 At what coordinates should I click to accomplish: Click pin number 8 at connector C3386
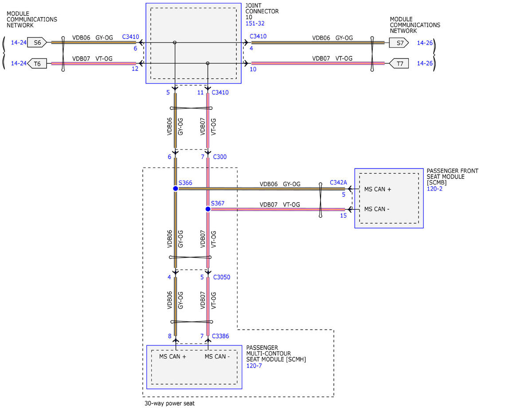[x=169, y=337]
